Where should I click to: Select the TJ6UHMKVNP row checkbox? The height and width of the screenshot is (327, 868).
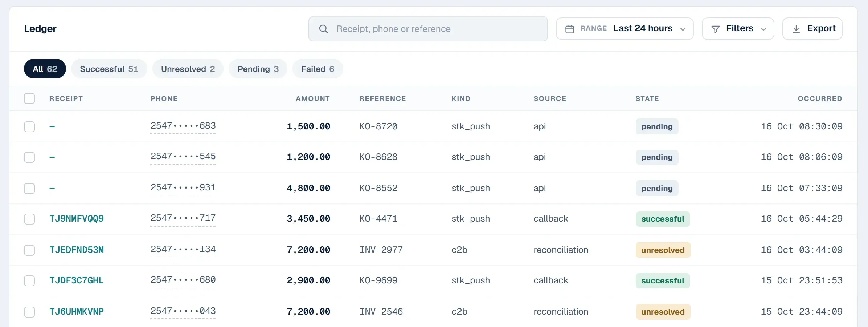tap(29, 312)
